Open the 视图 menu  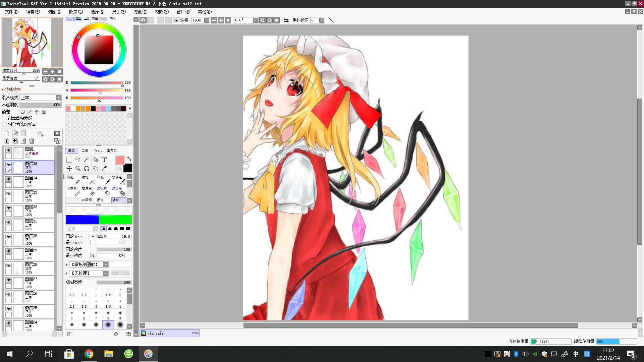162,12
